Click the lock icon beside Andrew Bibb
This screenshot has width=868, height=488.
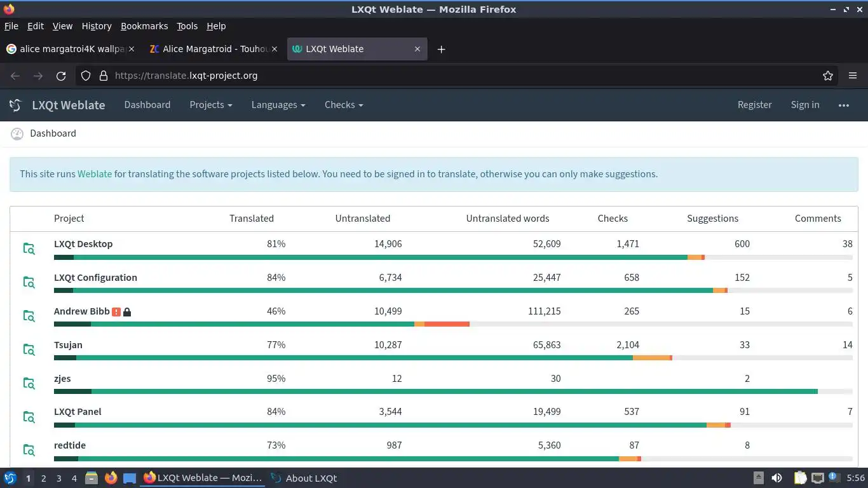coord(127,312)
